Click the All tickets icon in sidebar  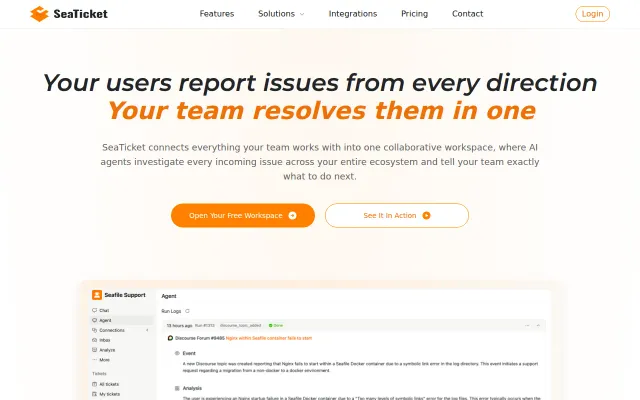tap(95, 384)
